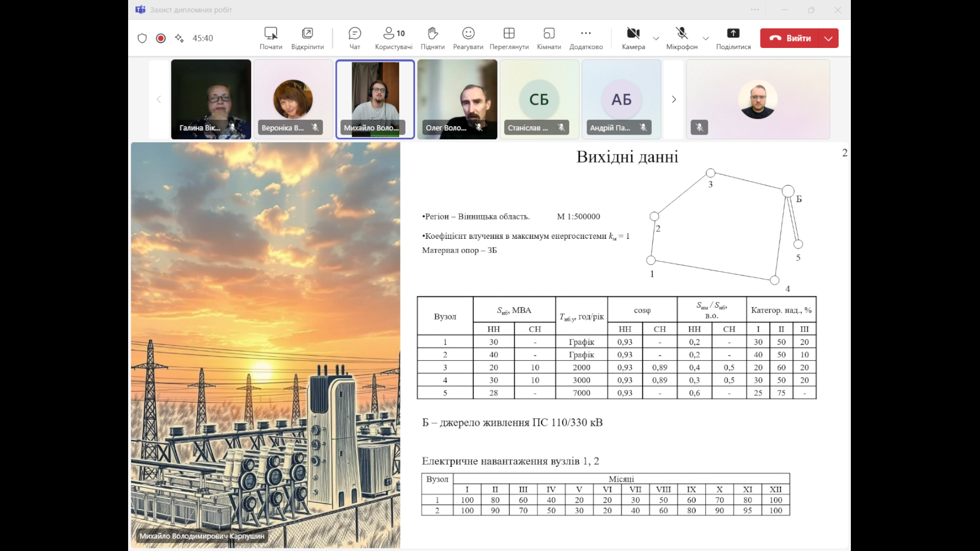Image resolution: width=980 pixels, height=551 pixels.
Task: Show next participants with right chevron
Action: 673,99
